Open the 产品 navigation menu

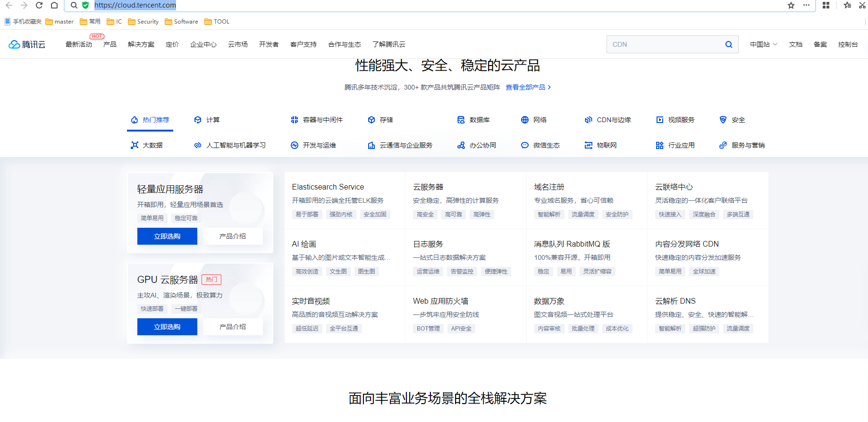click(110, 44)
